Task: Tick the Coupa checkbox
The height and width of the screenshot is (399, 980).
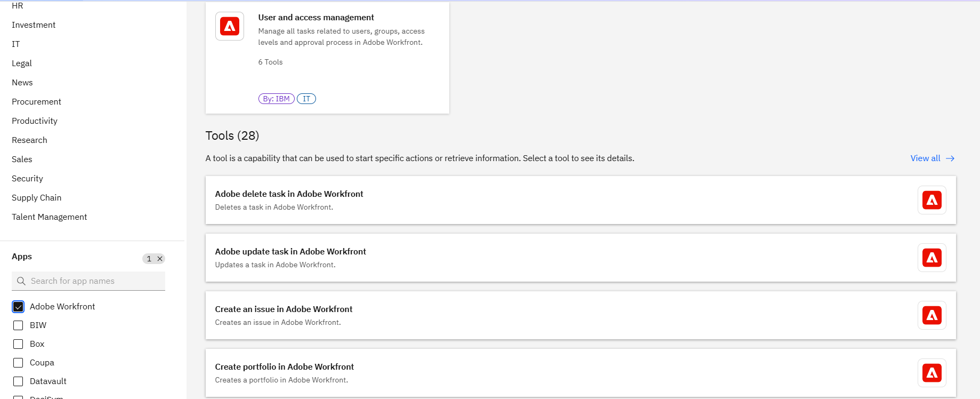Action: point(18,363)
